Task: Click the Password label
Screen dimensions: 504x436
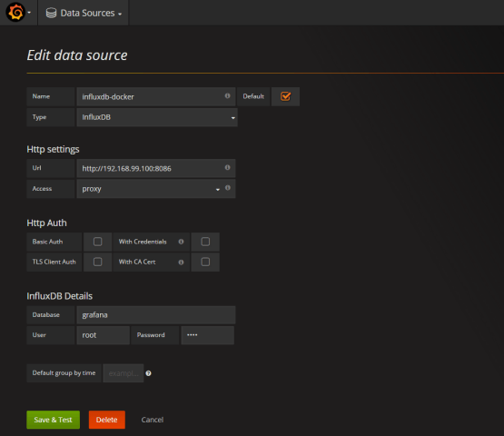Action: coord(151,335)
